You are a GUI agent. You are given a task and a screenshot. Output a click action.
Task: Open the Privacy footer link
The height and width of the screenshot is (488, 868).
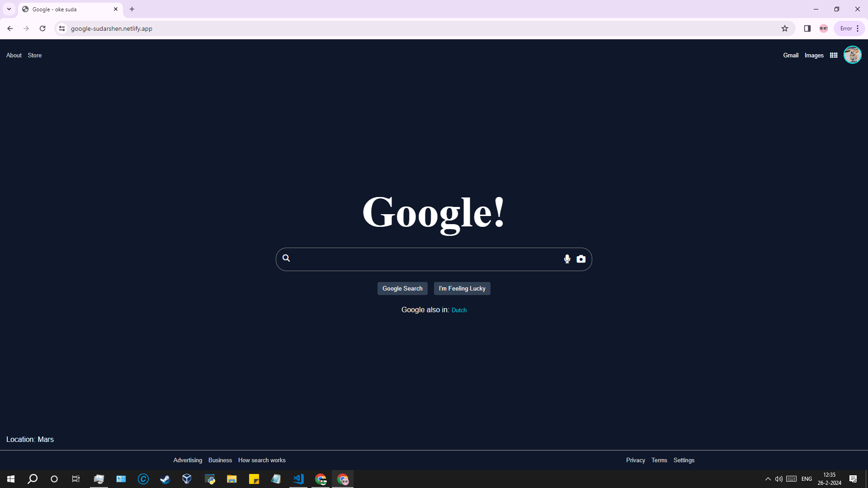[636, 460]
